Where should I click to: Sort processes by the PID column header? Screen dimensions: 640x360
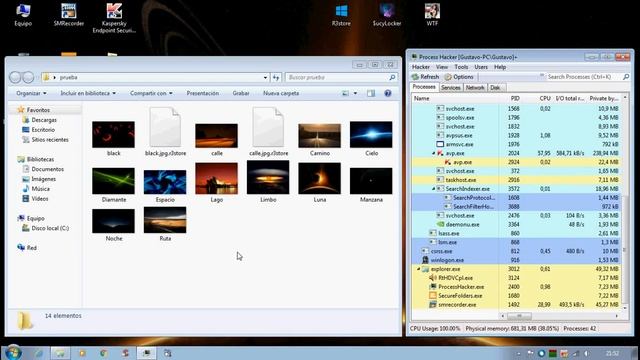click(511, 98)
